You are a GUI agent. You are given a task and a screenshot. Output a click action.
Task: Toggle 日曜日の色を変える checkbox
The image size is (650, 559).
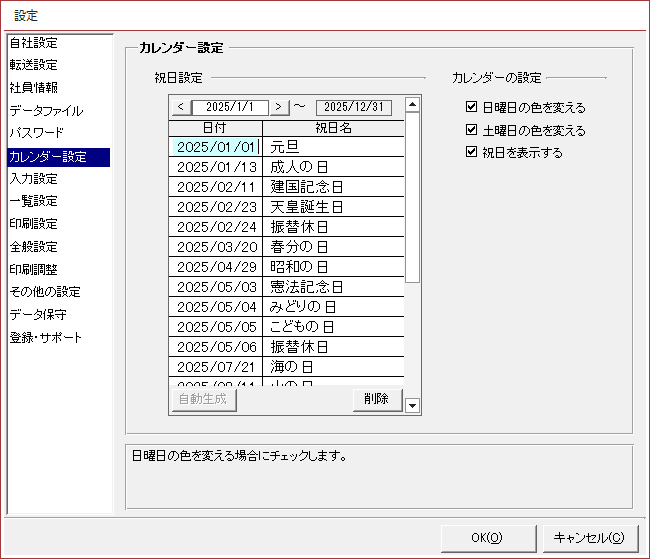coord(472,108)
